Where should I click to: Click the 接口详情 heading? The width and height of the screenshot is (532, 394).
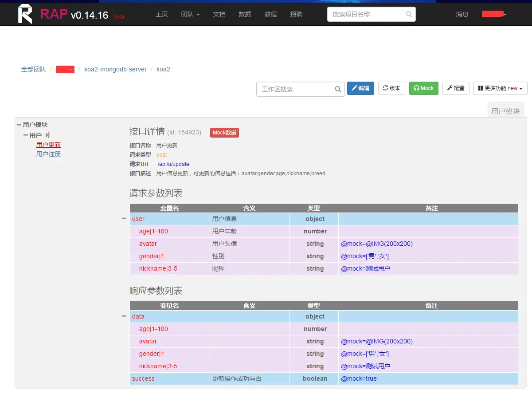pos(147,131)
